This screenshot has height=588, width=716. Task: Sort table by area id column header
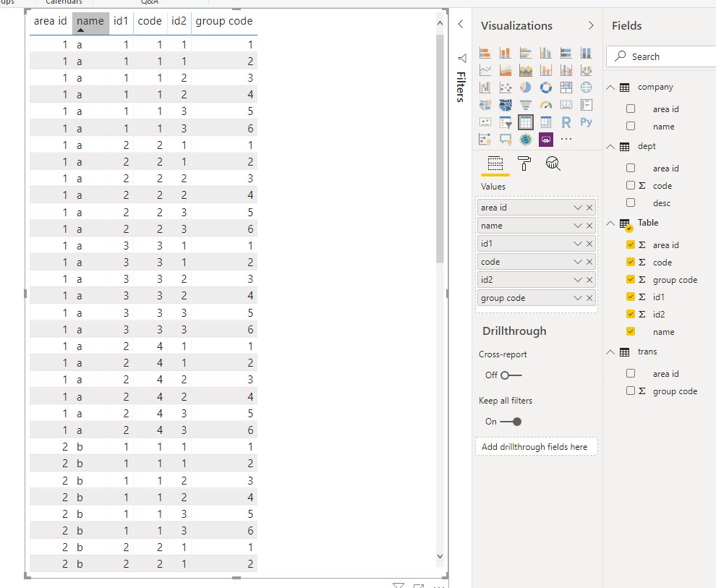coord(50,22)
